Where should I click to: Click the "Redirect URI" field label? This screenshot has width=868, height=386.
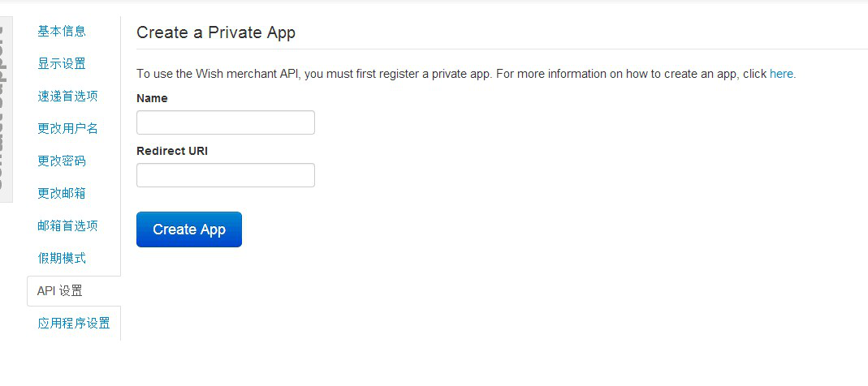tap(172, 151)
